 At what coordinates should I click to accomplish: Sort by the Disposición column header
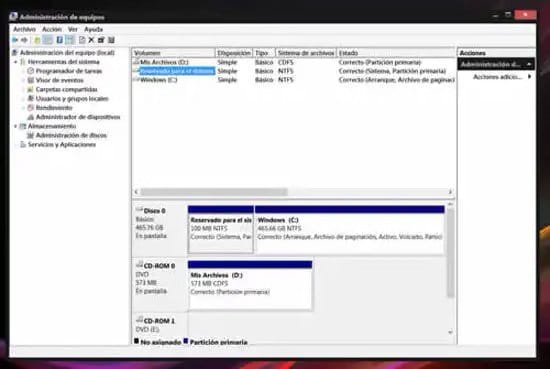234,53
